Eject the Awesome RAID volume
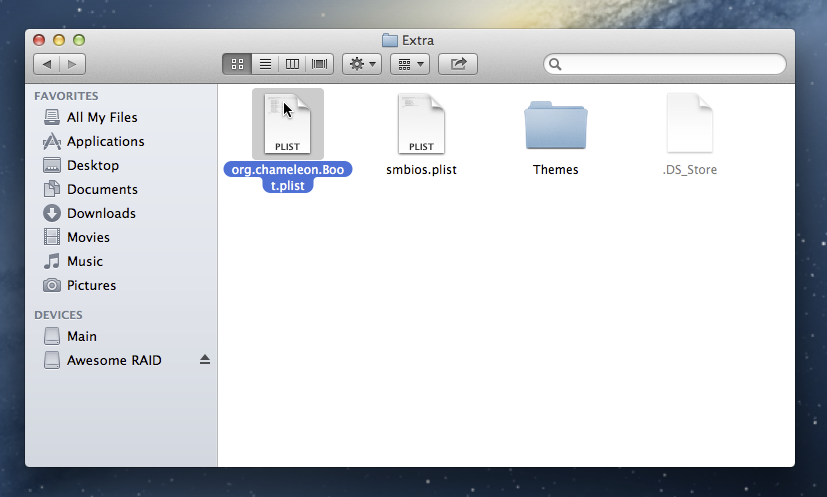Viewport: 827px width, 497px height. 205,360
